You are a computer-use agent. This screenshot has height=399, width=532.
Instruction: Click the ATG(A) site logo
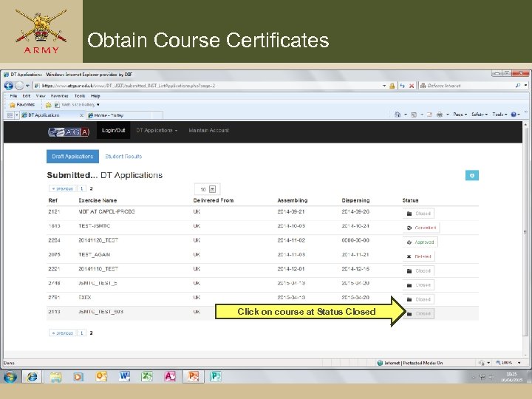(x=69, y=132)
